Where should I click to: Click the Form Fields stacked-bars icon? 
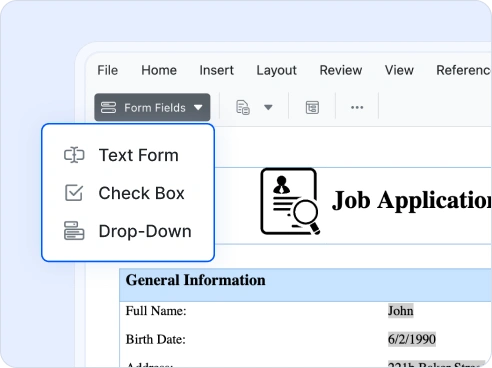[x=108, y=107]
